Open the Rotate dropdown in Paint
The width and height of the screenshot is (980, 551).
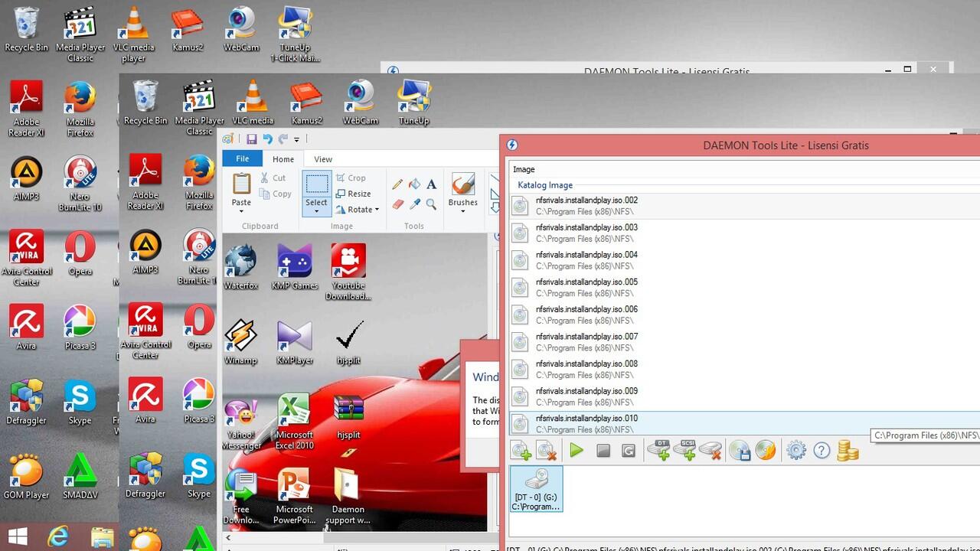point(357,210)
